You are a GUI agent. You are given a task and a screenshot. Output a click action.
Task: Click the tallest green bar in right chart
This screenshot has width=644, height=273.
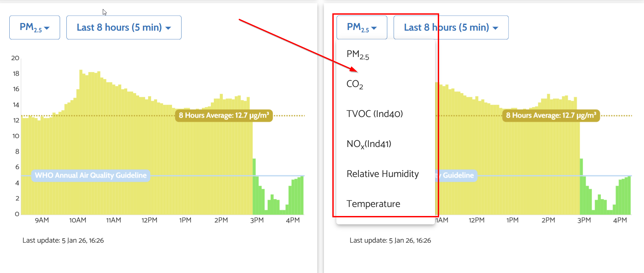coord(582,187)
